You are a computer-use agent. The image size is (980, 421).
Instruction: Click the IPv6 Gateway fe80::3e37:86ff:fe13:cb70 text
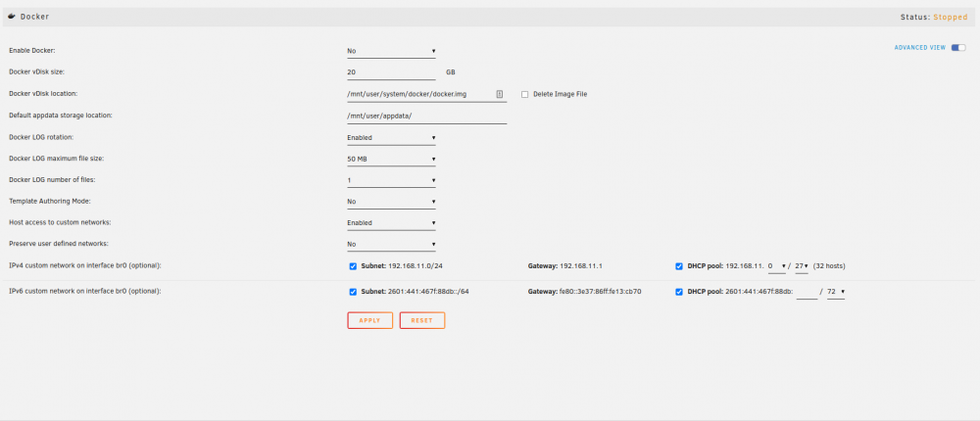585,292
